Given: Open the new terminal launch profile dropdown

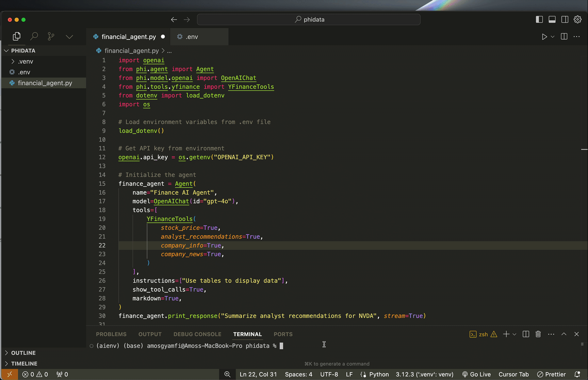Looking at the screenshot, I should [x=514, y=334].
